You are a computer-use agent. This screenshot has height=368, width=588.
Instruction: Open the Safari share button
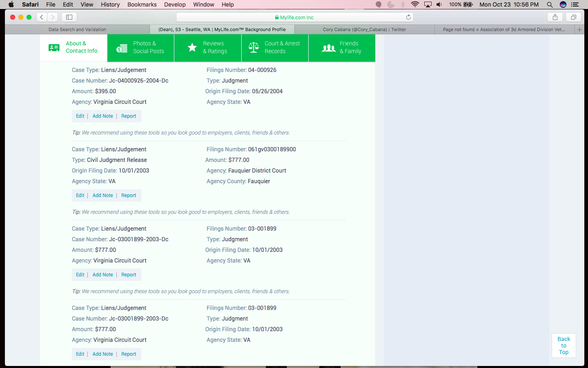[x=555, y=17]
